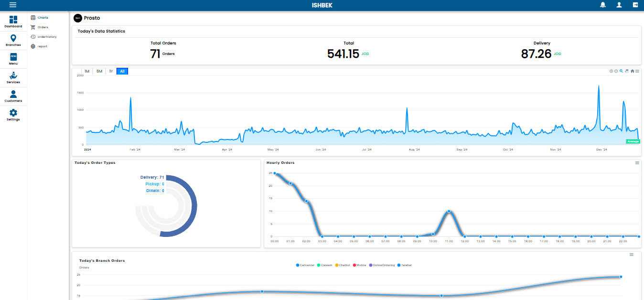Expand Today's Branch Orders chart menu

coord(631,255)
